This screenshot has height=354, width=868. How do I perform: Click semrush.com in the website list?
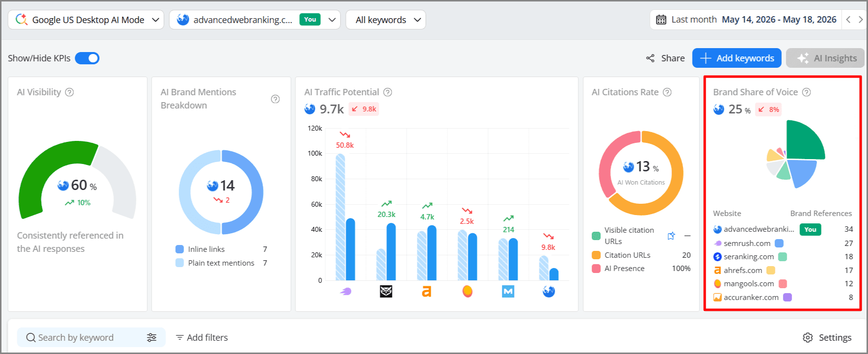click(x=747, y=244)
